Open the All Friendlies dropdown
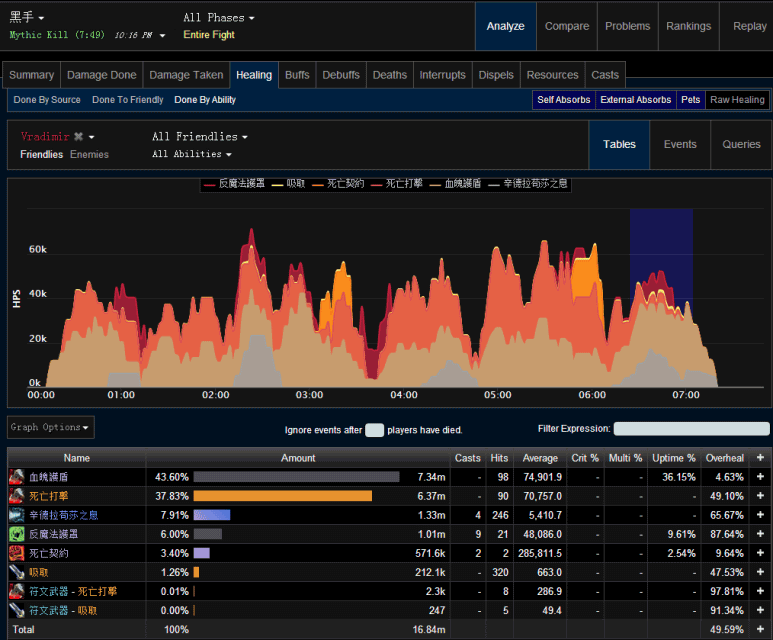This screenshot has height=640, width=773. tap(200, 137)
